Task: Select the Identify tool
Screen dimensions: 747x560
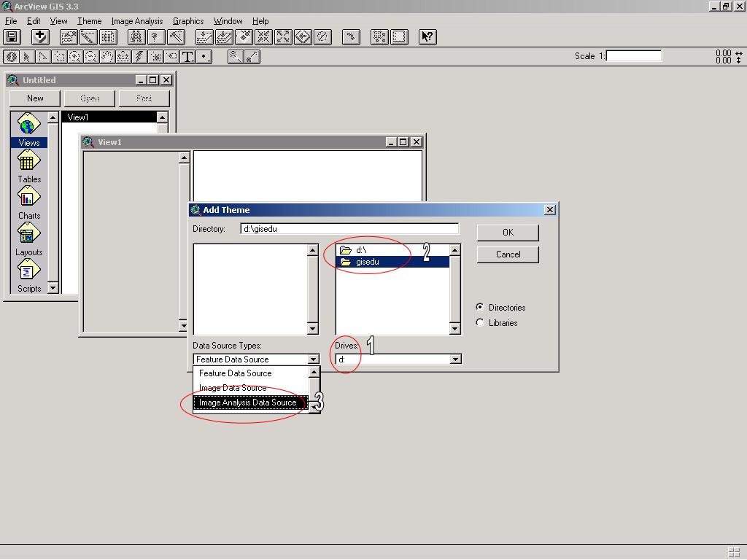Action: (12, 57)
